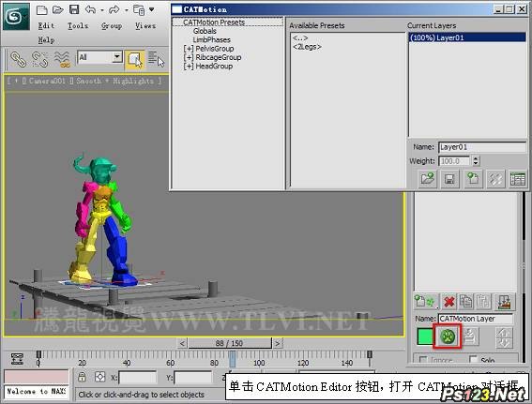Open the Quick Access customize dropdown arrow
Image resolution: width=532 pixels, height=404 pixels.
[x=152, y=9]
